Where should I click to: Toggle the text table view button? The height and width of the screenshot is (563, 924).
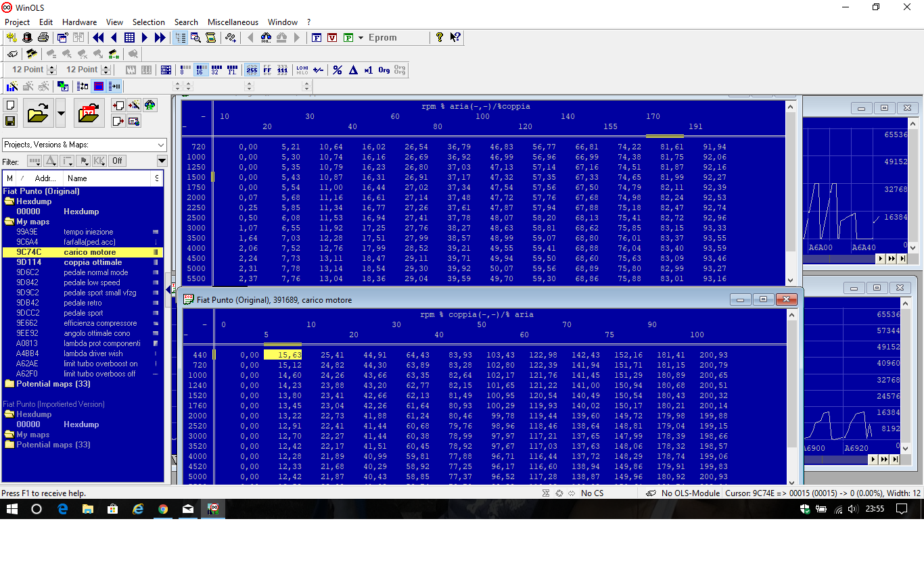tap(180, 38)
